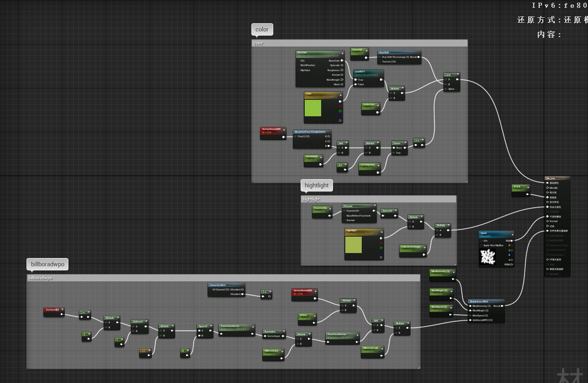Viewport: 588px width, 383px height.
Task: Click Metallic input pin on Ms_tree node
Action: coord(548,188)
